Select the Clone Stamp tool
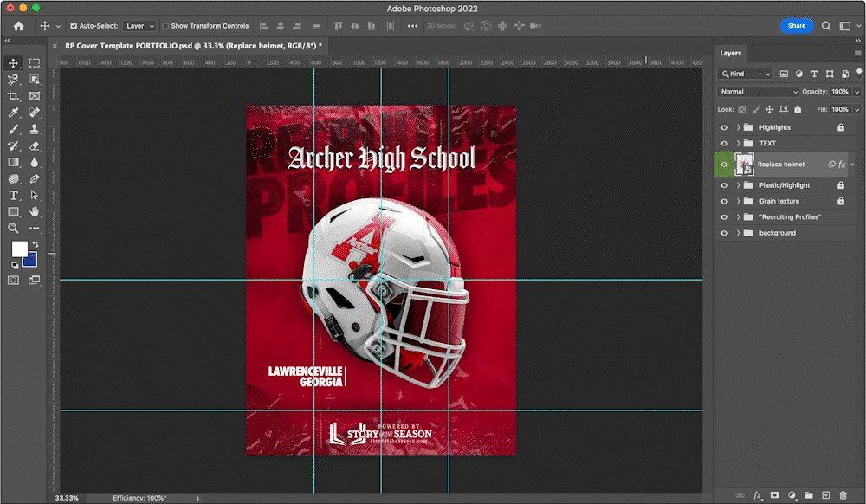 point(35,129)
